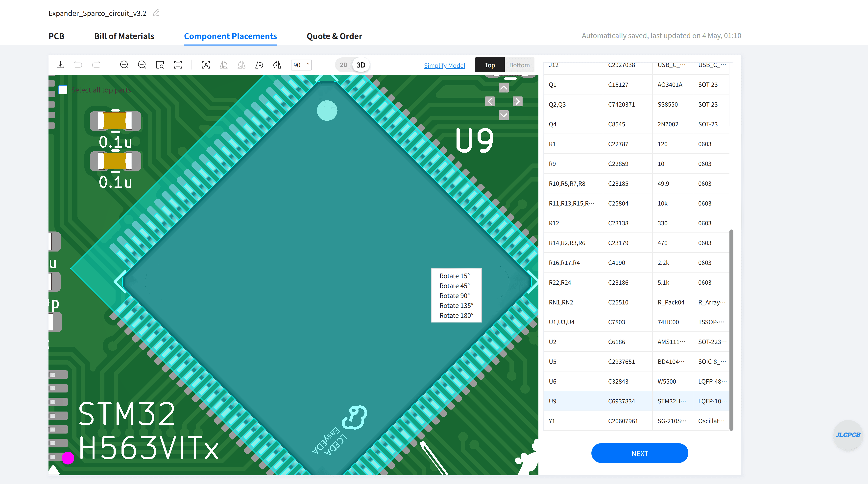Switch the view to 2D mode
The width and height of the screenshot is (868, 484).
pyautogui.click(x=343, y=65)
